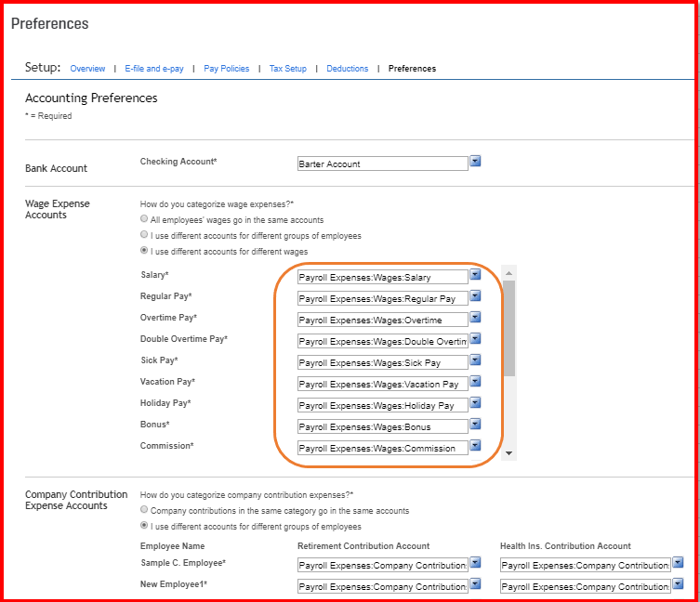This screenshot has height=602, width=700.
Task: Expand the Sick Pay account dropdown arrow
Action: pos(475,360)
